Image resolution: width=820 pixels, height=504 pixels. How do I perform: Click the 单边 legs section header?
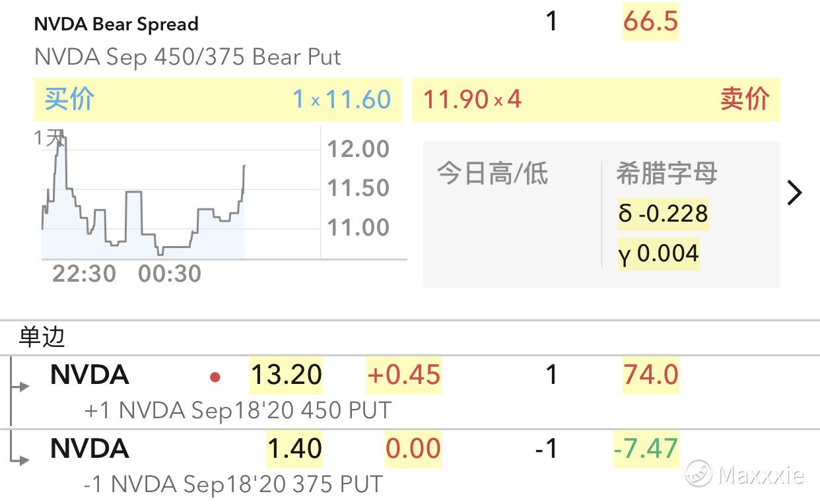[42, 337]
